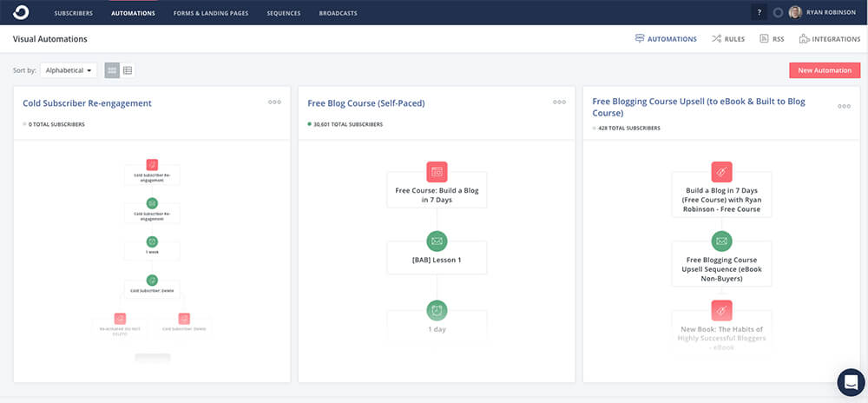The width and height of the screenshot is (868, 403).
Task: Open the Alphabetical sort dropdown
Action: pyautogui.click(x=69, y=70)
